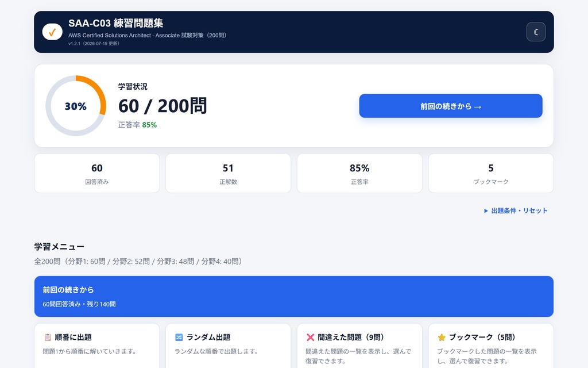Select the 順番に出題 card
588x368 pixels.
tap(96, 346)
